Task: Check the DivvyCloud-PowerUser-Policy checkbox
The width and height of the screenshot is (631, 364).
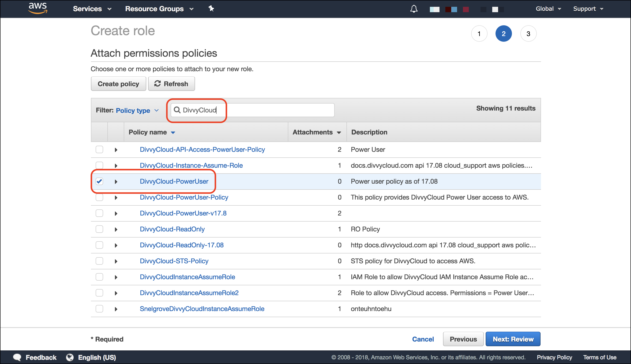Action: [99, 197]
